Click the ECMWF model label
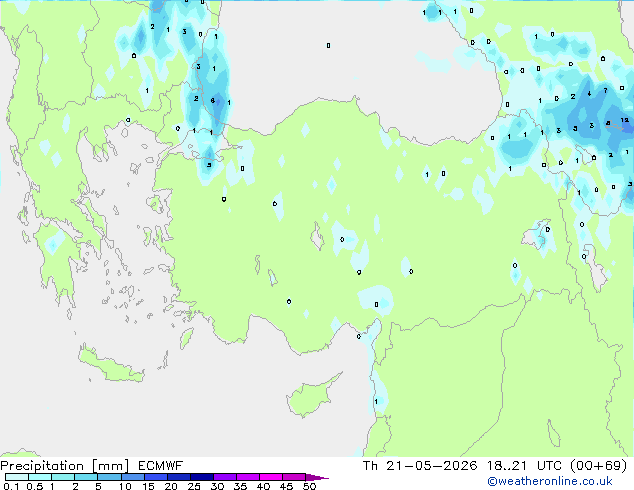This screenshot has height=490, width=634. click(x=161, y=466)
